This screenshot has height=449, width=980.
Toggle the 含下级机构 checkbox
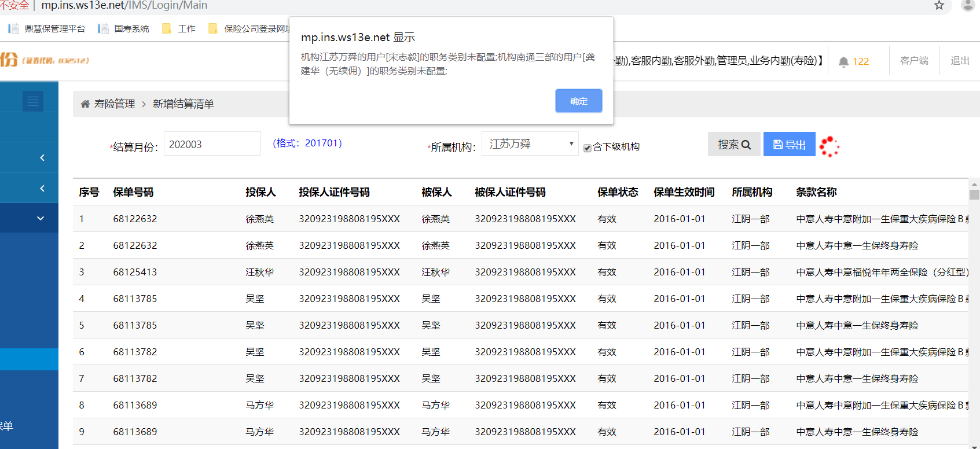click(588, 148)
